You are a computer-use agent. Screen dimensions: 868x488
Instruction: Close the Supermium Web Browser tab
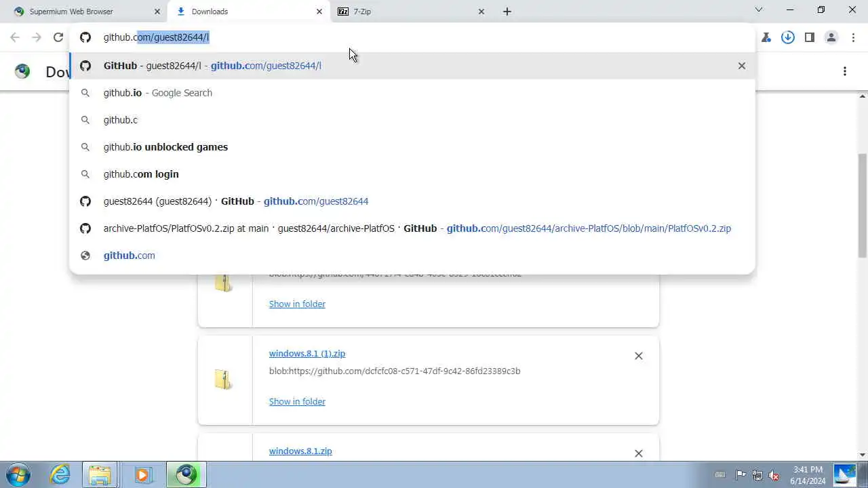157,12
